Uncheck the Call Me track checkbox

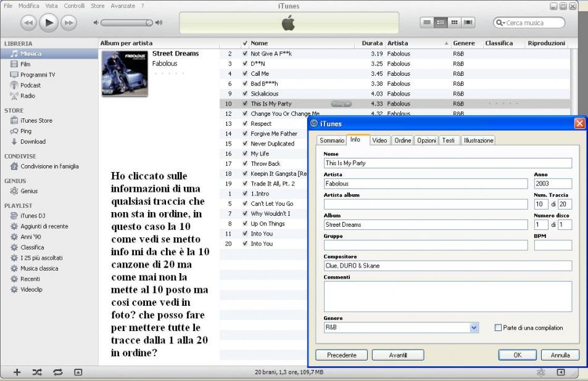[245, 73]
